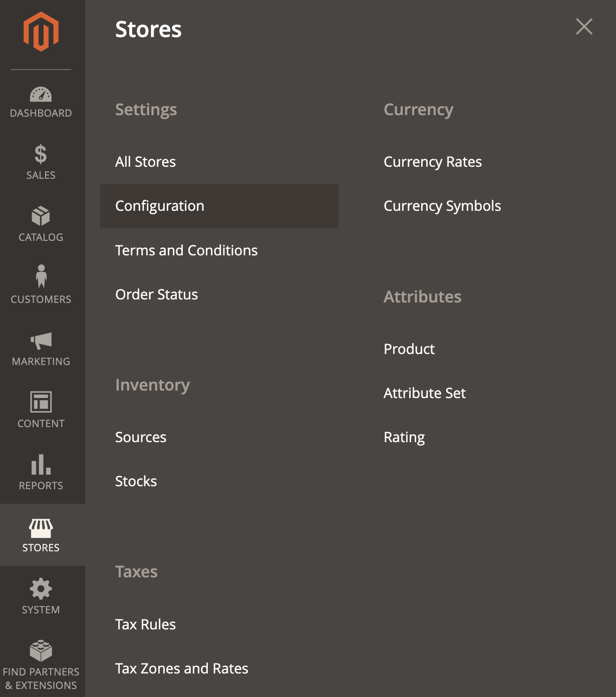Open Currency Rates

point(432,161)
